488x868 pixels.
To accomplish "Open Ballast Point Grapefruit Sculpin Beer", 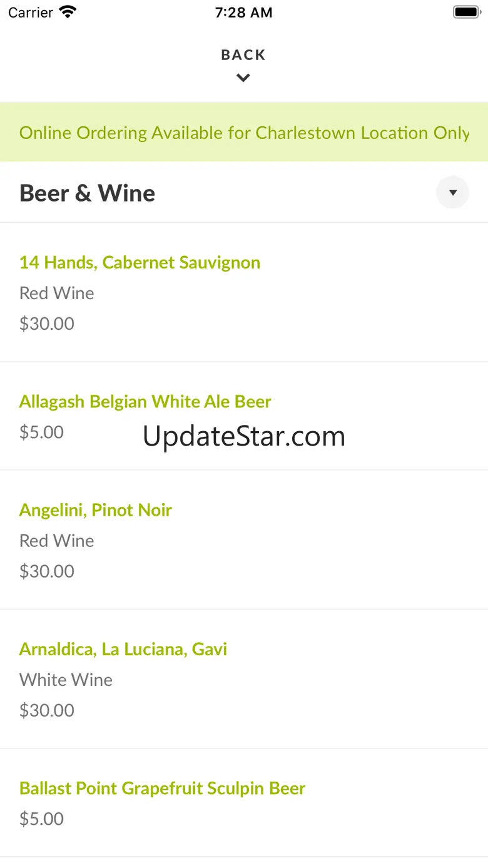I will 162,788.
